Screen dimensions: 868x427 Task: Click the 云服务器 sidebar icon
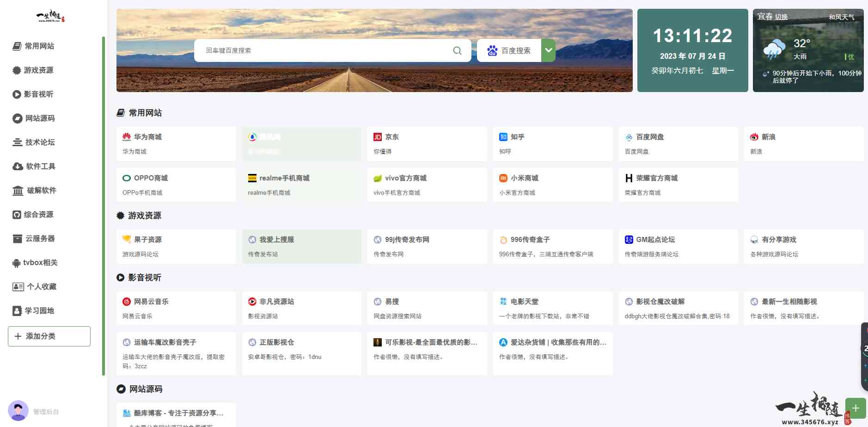(17, 238)
